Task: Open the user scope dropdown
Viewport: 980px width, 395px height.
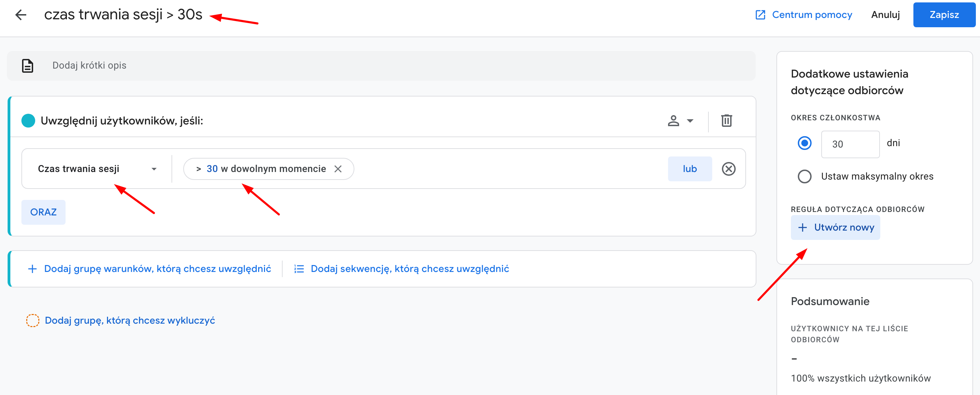Action: [x=680, y=121]
